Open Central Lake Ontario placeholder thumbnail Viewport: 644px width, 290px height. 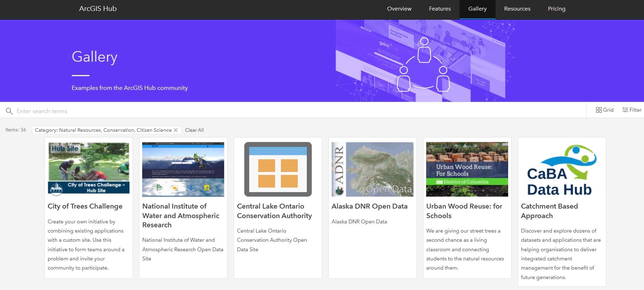point(278,169)
